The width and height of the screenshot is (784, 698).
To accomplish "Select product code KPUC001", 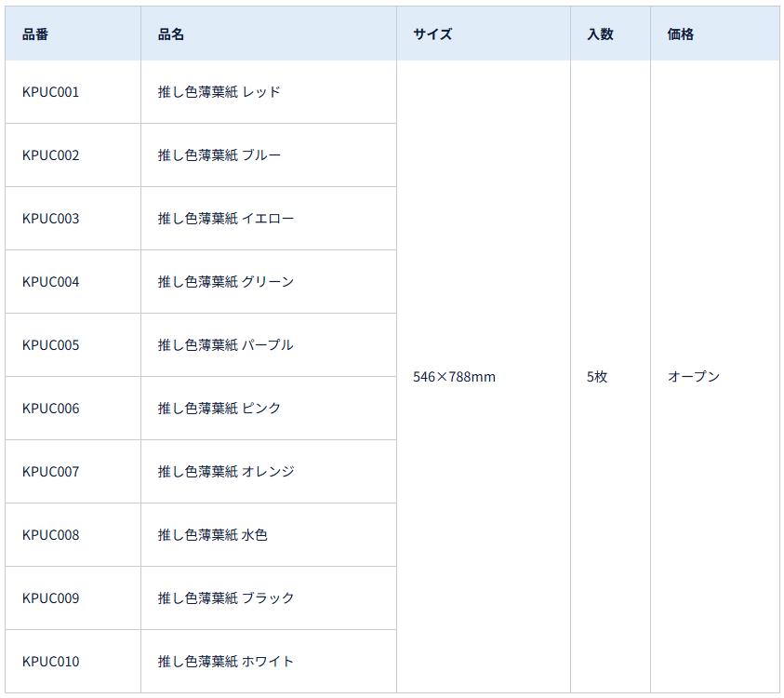I will 51,92.
